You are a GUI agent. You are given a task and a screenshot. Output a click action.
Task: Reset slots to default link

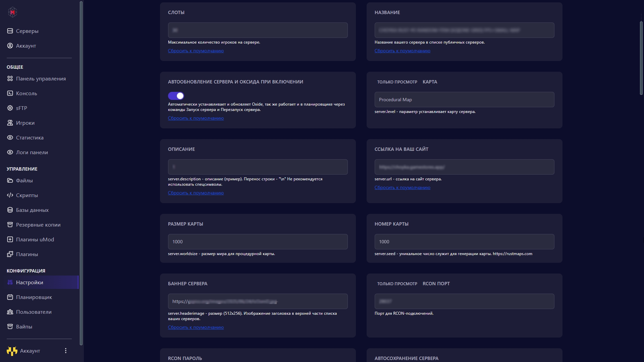pos(196,51)
